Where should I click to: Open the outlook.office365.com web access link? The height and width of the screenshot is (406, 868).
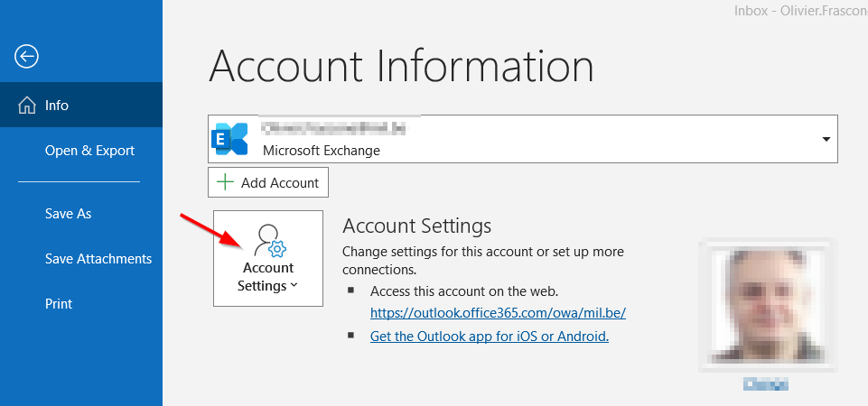click(498, 313)
